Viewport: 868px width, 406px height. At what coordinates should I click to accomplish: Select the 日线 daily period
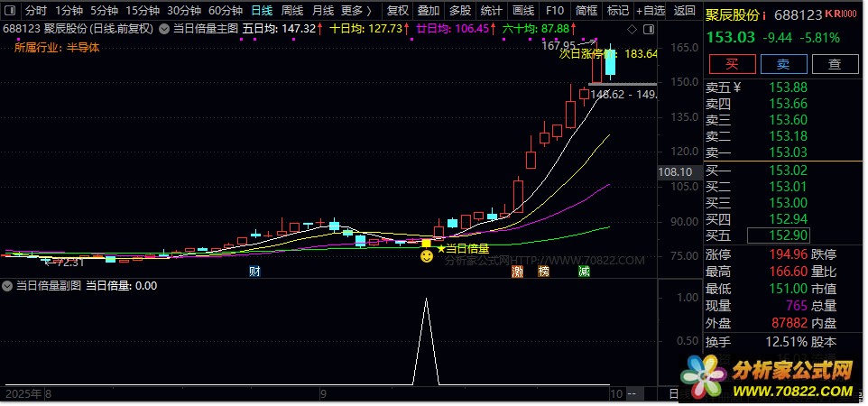(262, 10)
